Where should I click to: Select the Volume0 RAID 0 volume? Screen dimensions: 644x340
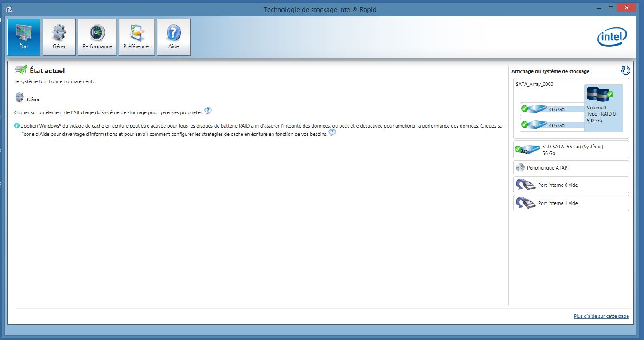pyautogui.click(x=603, y=108)
